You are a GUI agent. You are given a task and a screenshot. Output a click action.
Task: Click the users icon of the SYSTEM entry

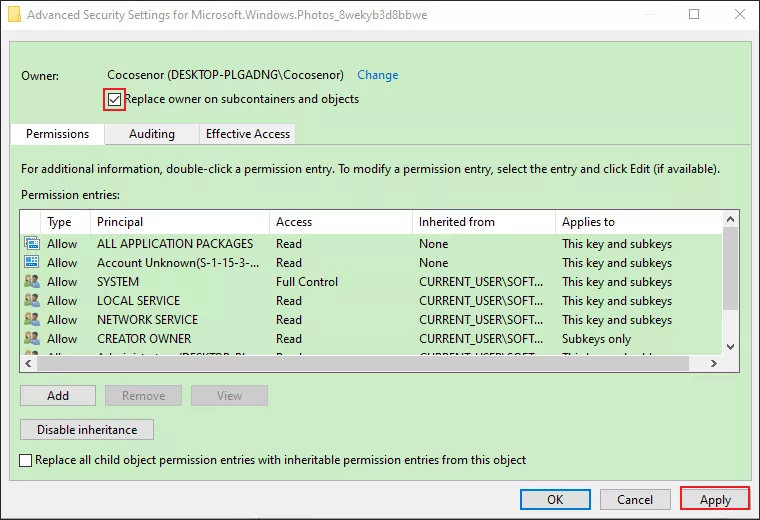click(32, 281)
